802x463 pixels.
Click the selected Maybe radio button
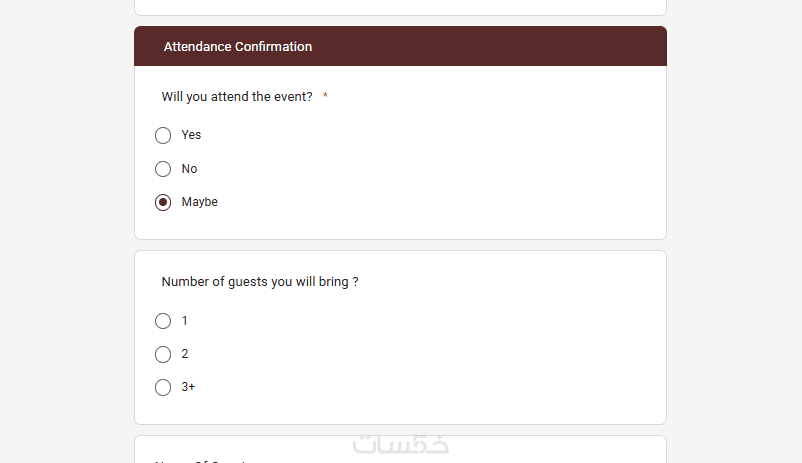pyautogui.click(x=163, y=202)
